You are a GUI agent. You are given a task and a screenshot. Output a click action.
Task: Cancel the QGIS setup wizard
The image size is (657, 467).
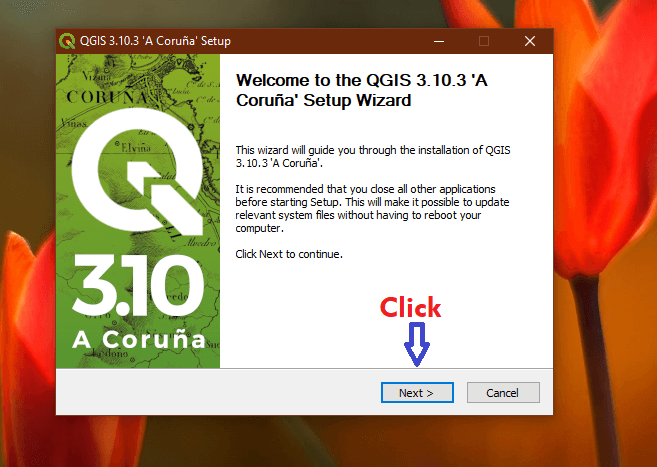(x=503, y=392)
